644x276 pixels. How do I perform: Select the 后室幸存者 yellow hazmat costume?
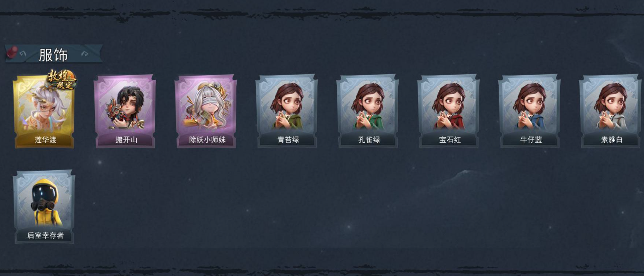[x=44, y=207]
